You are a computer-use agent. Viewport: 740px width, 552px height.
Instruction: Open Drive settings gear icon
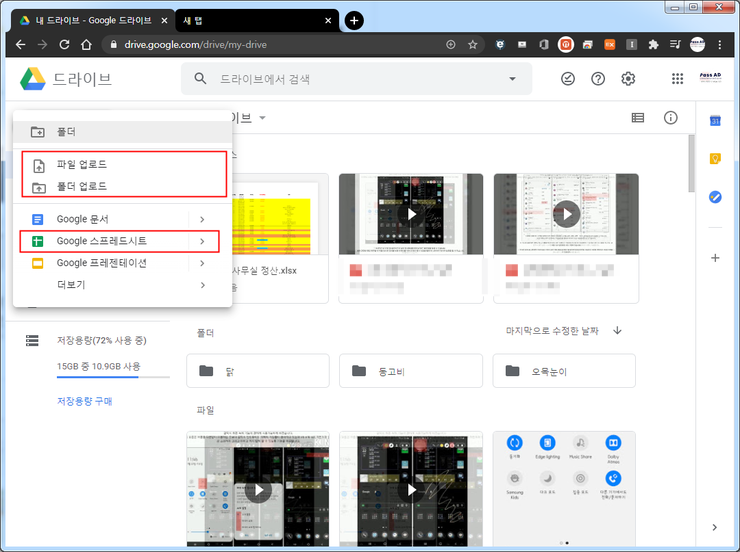[x=628, y=79]
